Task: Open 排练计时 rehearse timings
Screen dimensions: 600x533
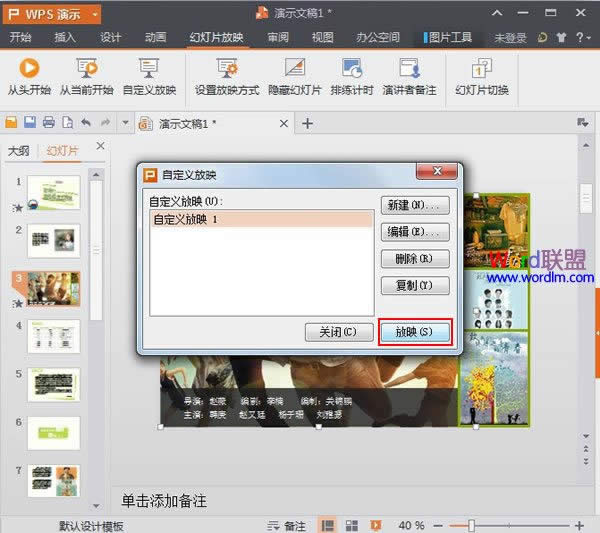Action: (x=351, y=76)
